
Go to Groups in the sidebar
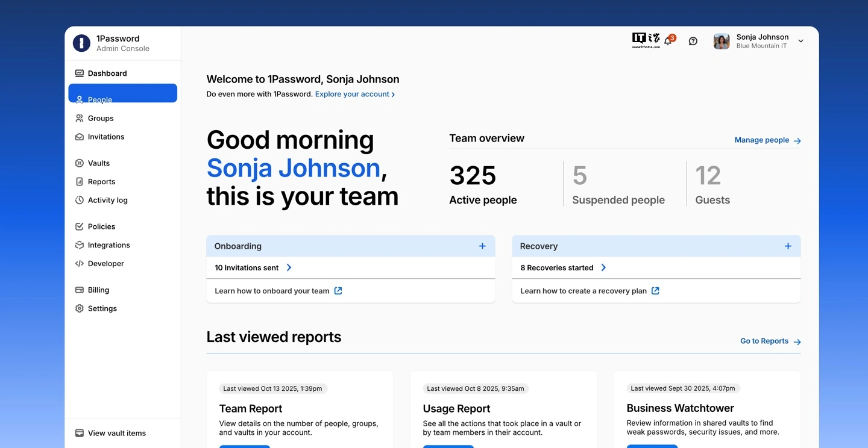100,119
